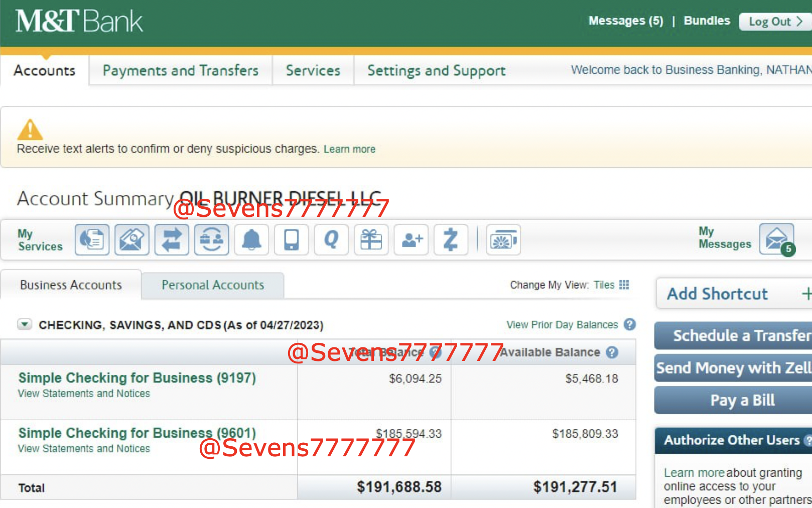Click the warning triangle alert icon
Screen dimensions: 812x508
point(30,130)
